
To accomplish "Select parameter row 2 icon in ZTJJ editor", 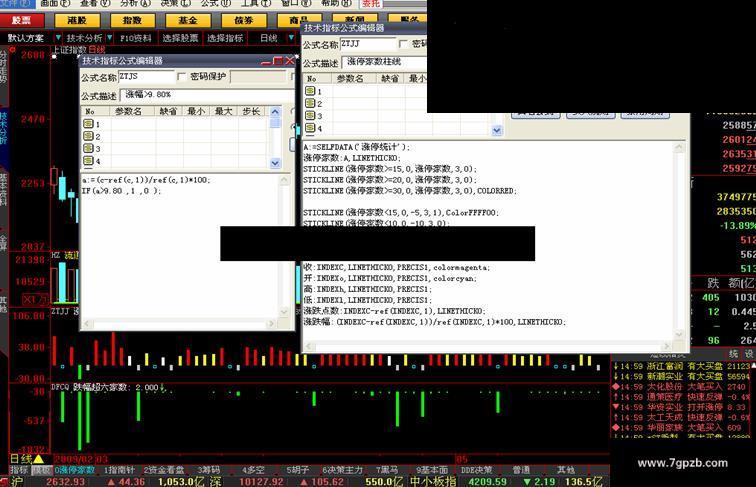I will 310,103.
